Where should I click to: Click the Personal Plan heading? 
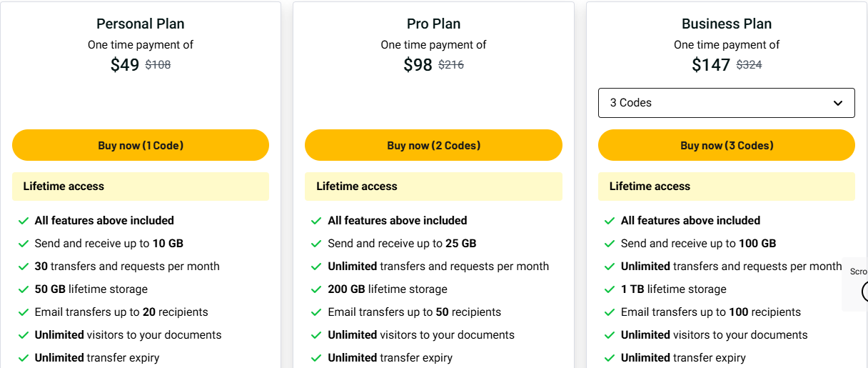pos(141,24)
